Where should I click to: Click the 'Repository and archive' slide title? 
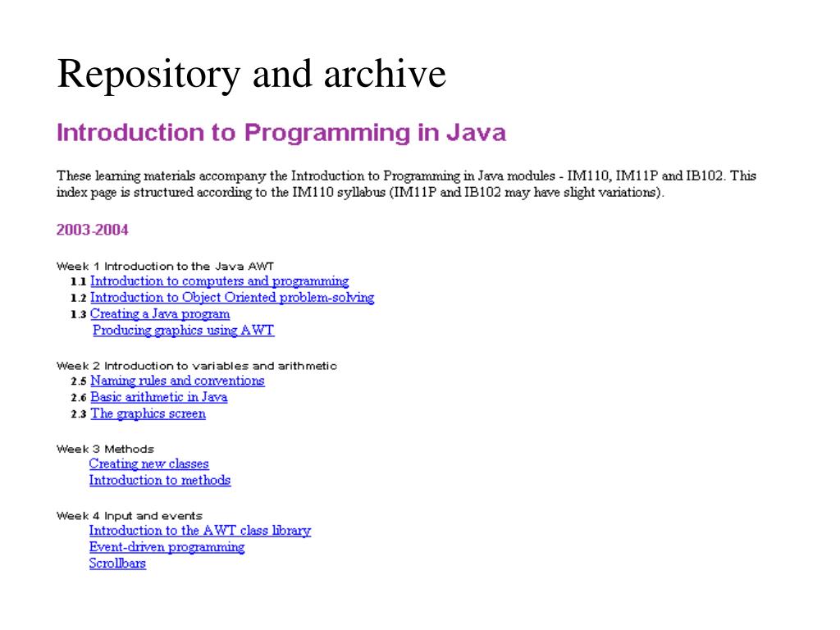click(251, 74)
